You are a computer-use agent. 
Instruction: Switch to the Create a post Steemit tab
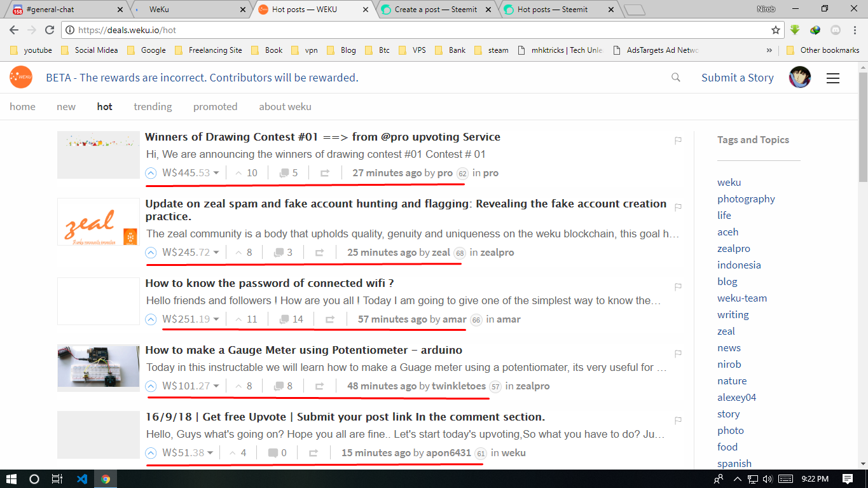[436, 10]
